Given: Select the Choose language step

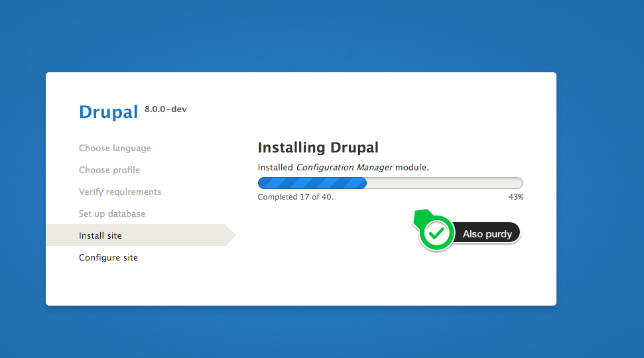Looking at the screenshot, I should 115,149.
